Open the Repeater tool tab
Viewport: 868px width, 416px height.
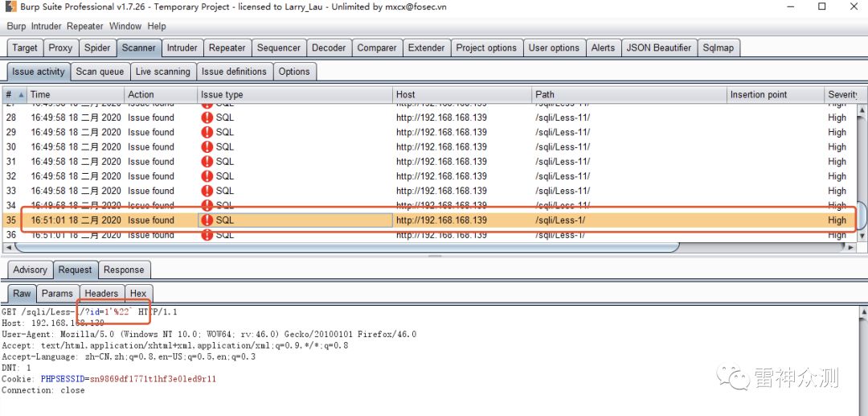[x=227, y=47]
